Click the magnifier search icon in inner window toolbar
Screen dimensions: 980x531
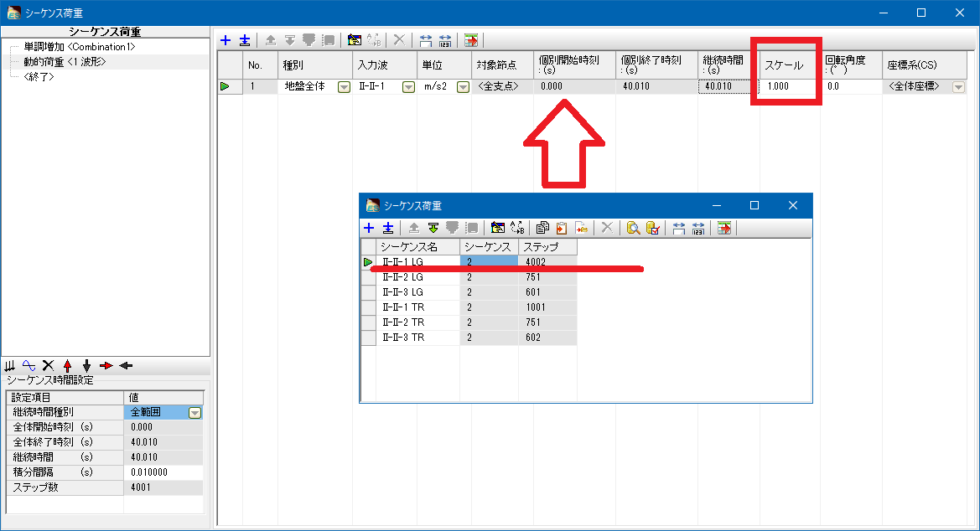click(633, 228)
